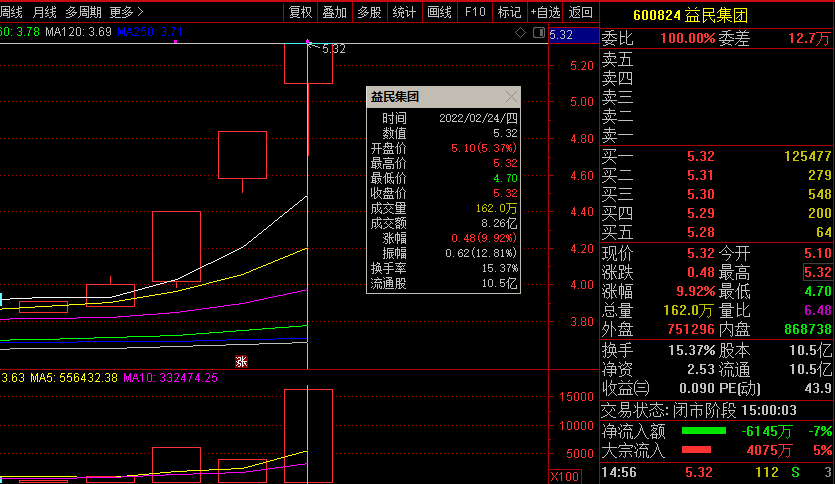Viewport: 835px width, 484px height.
Task: Click the 标记 mark button
Action: [509, 12]
